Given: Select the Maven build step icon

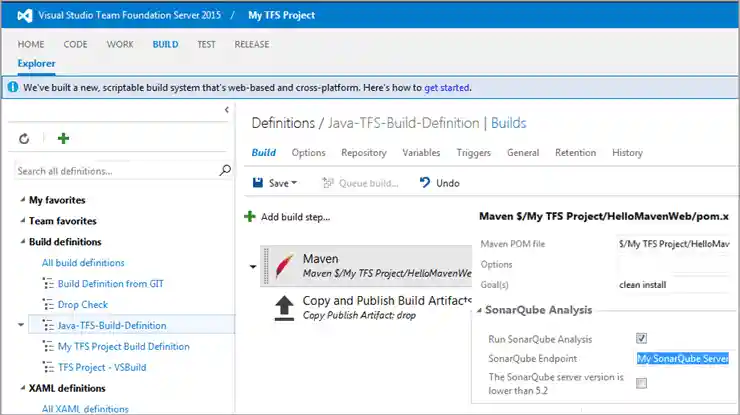Looking at the screenshot, I should [283, 265].
